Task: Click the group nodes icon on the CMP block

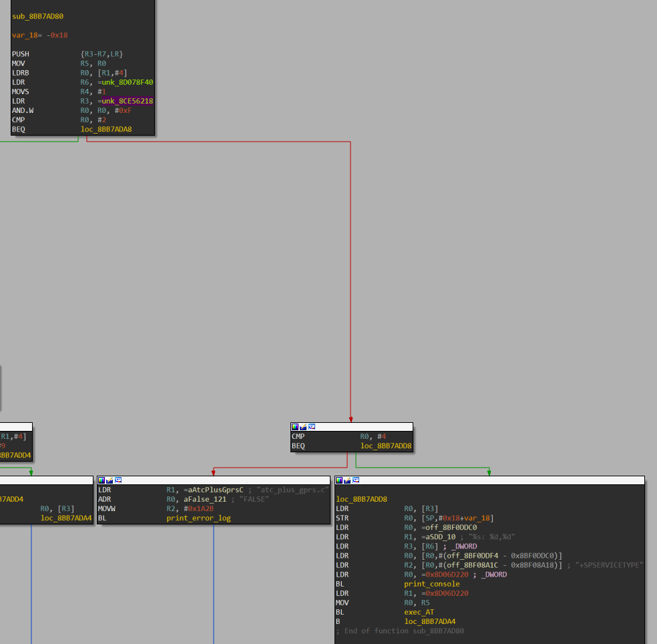Action: click(311, 426)
